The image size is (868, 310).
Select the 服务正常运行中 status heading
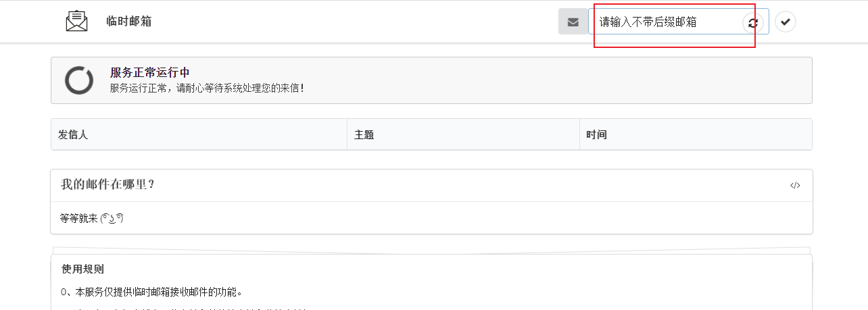click(149, 73)
